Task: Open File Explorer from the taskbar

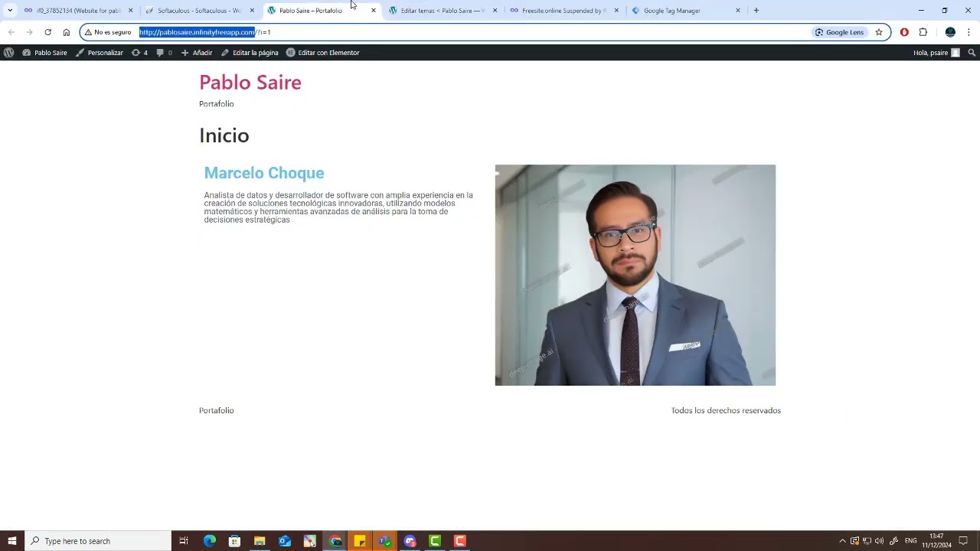Action: pyautogui.click(x=260, y=541)
